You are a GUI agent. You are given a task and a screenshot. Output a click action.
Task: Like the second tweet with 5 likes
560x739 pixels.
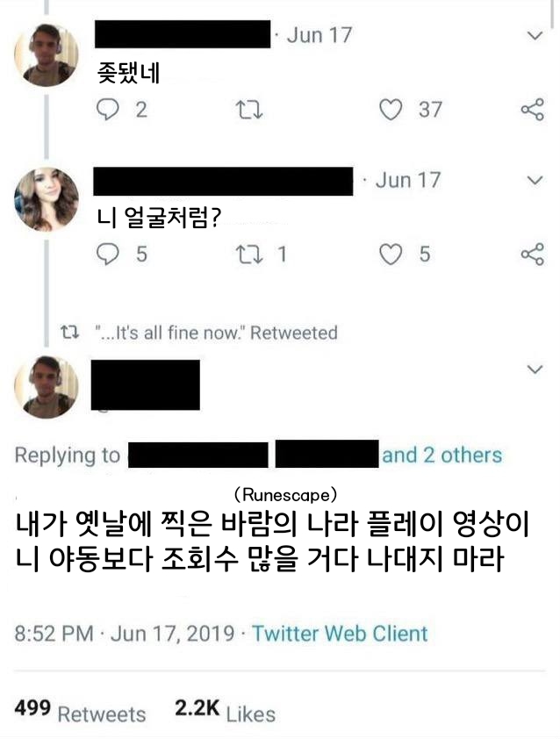tap(392, 255)
